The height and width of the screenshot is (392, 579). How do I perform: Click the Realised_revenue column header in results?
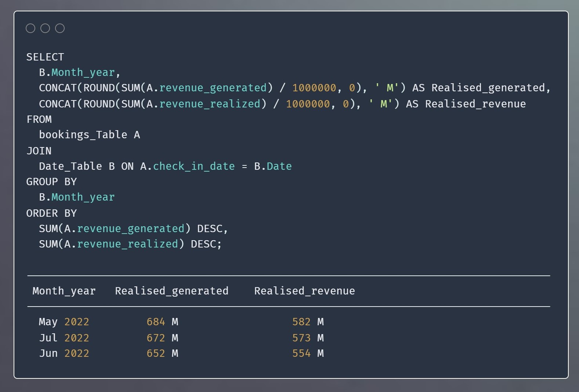pyautogui.click(x=304, y=291)
